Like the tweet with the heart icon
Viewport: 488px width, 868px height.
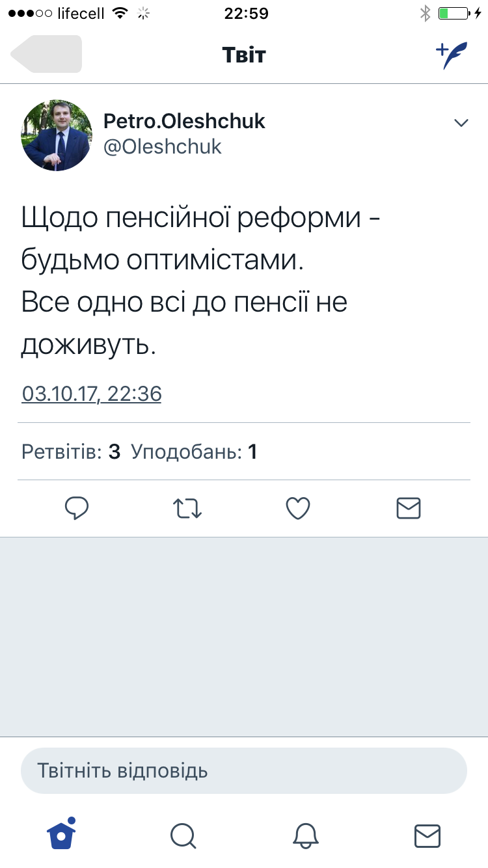pos(298,508)
